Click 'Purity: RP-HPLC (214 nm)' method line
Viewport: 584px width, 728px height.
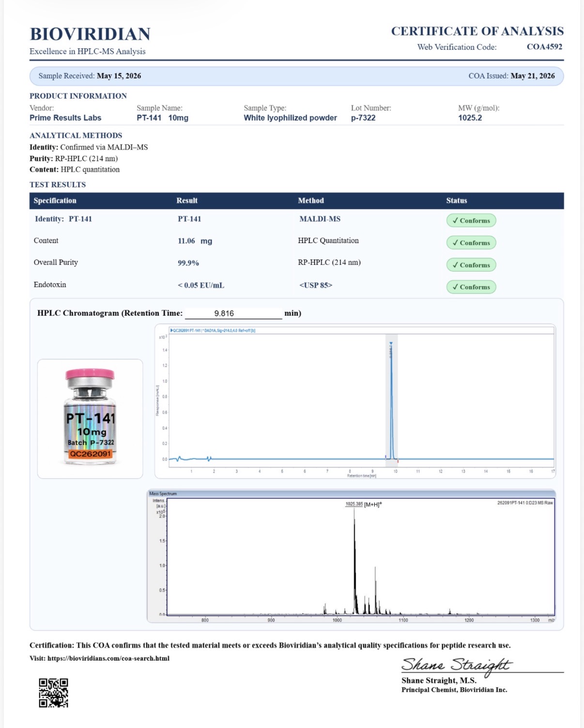coord(74,158)
